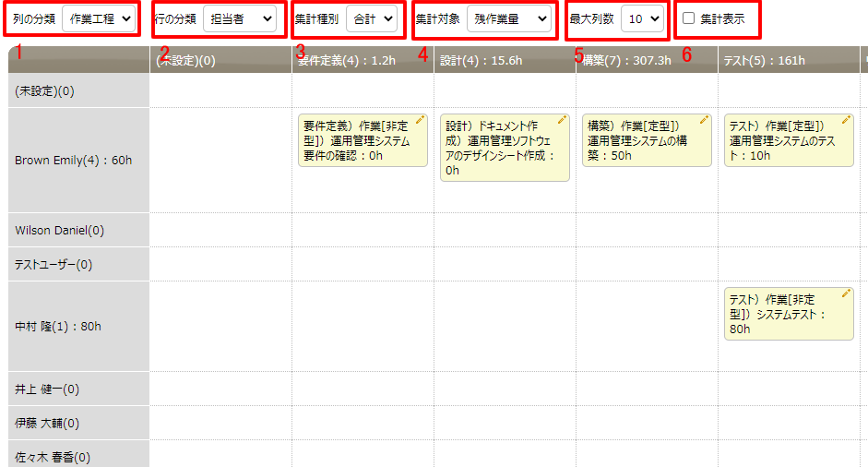The image size is (868, 467).
Task: Open the 列の分類 dropdown showing 作業工程
Action: [99, 18]
